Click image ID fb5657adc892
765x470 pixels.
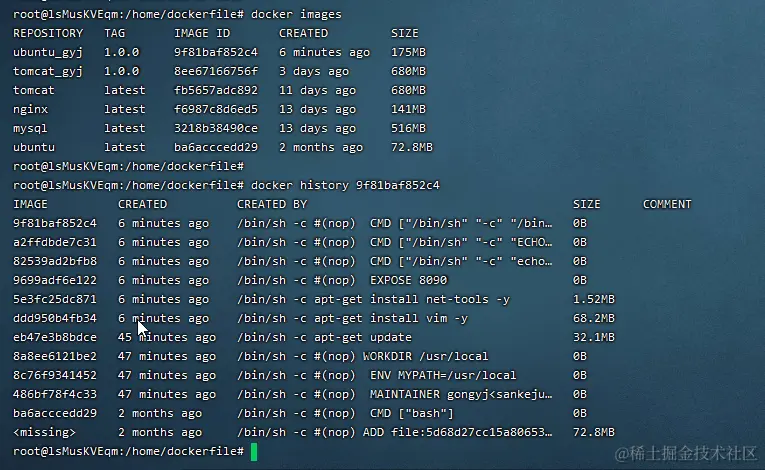click(x=216, y=90)
